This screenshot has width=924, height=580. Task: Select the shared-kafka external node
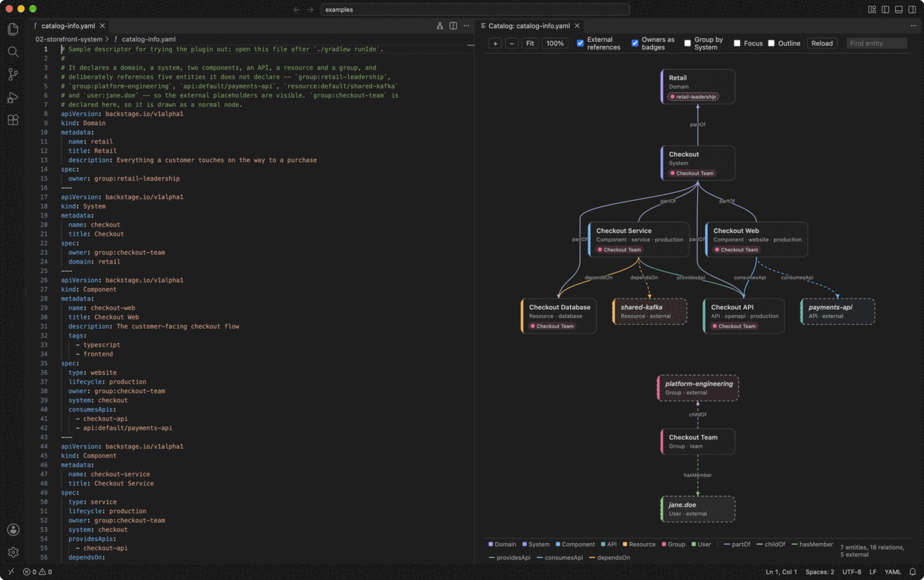(x=650, y=312)
